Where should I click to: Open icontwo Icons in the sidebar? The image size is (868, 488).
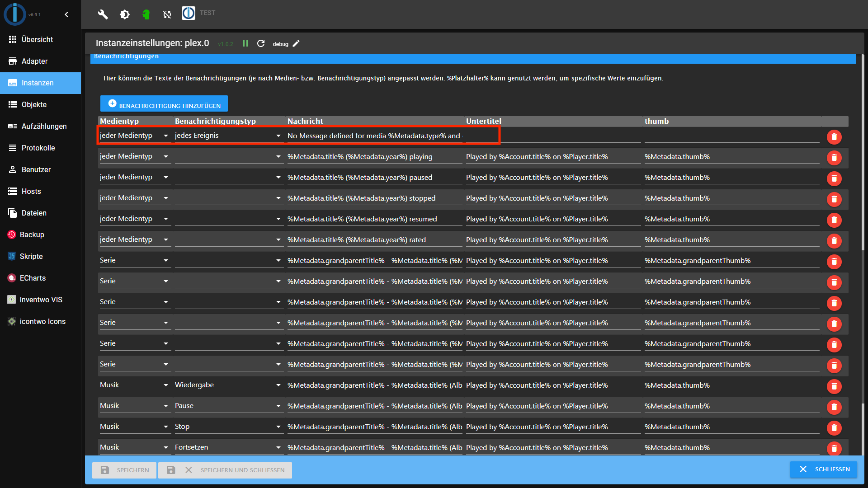click(40, 321)
